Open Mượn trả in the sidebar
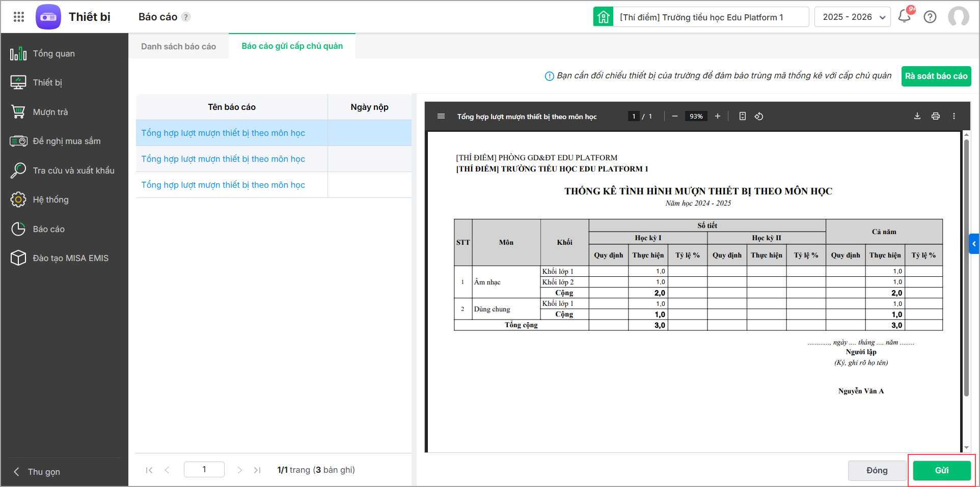This screenshot has width=980, height=487. pos(50,112)
